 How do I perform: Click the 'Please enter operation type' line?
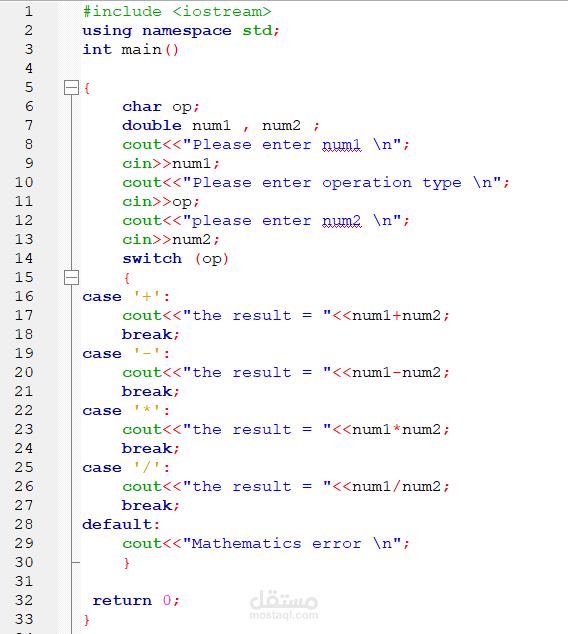[316, 183]
